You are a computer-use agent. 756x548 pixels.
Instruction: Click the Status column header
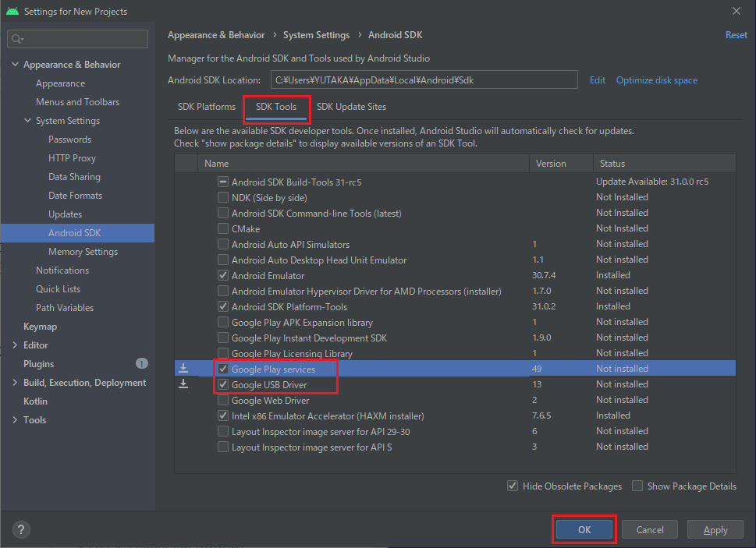tap(665, 164)
